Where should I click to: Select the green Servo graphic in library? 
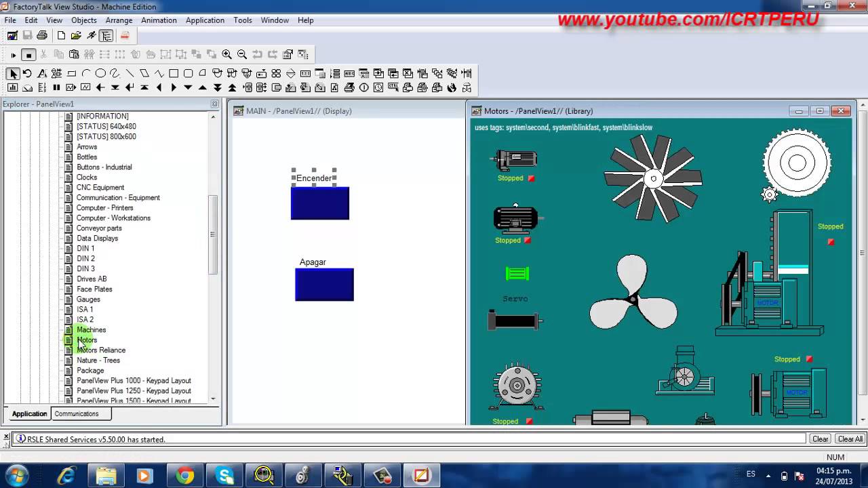[x=517, y=274]
